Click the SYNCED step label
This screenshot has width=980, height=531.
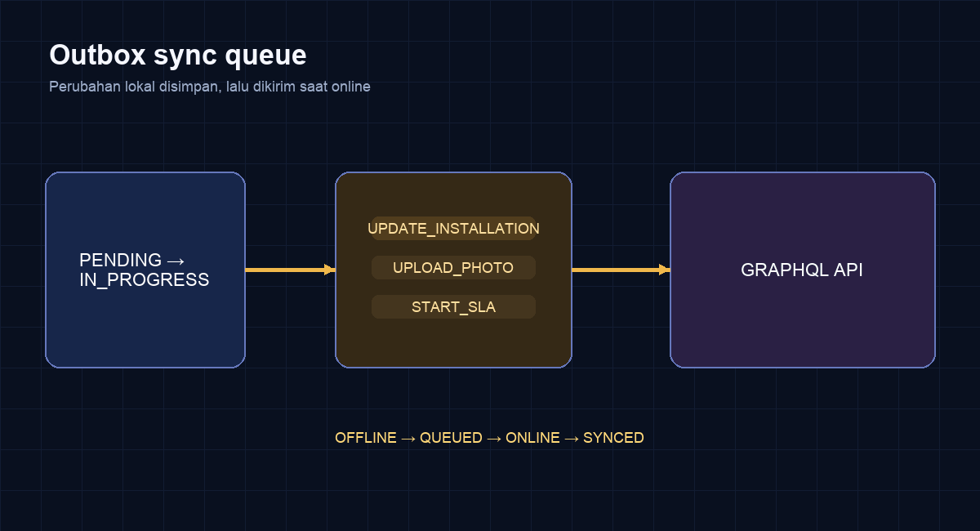613,438
